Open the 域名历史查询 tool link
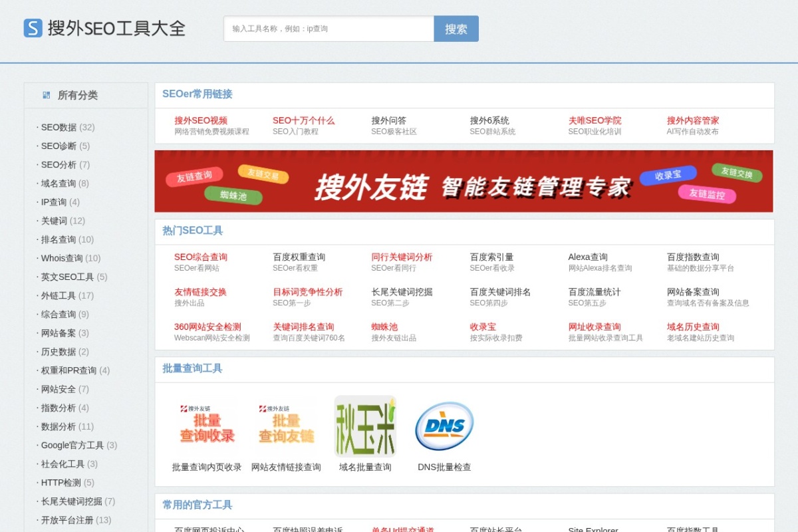The height and width of the screenshot is (532, 798). click(693, 327)
